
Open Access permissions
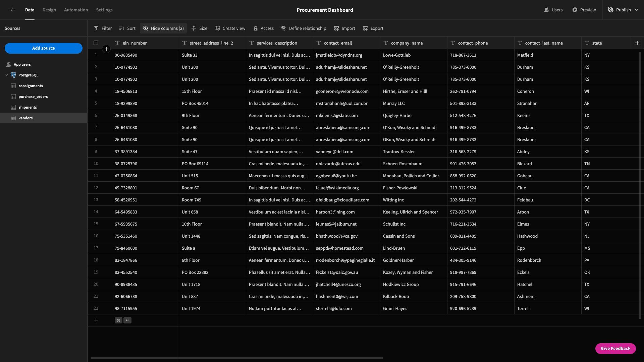(x=264, y=28)
